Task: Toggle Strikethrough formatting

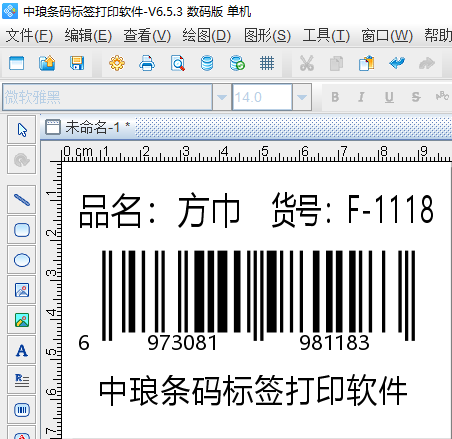Action: pyautogui.click(x=416, y=97)
